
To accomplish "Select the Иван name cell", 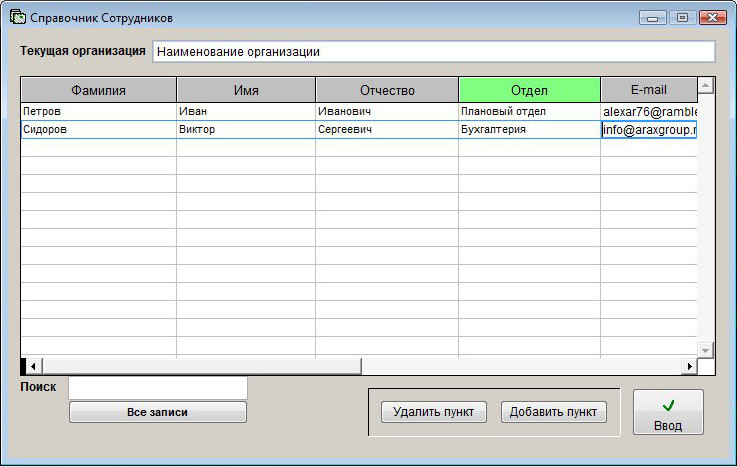I will tap(246, 112).
